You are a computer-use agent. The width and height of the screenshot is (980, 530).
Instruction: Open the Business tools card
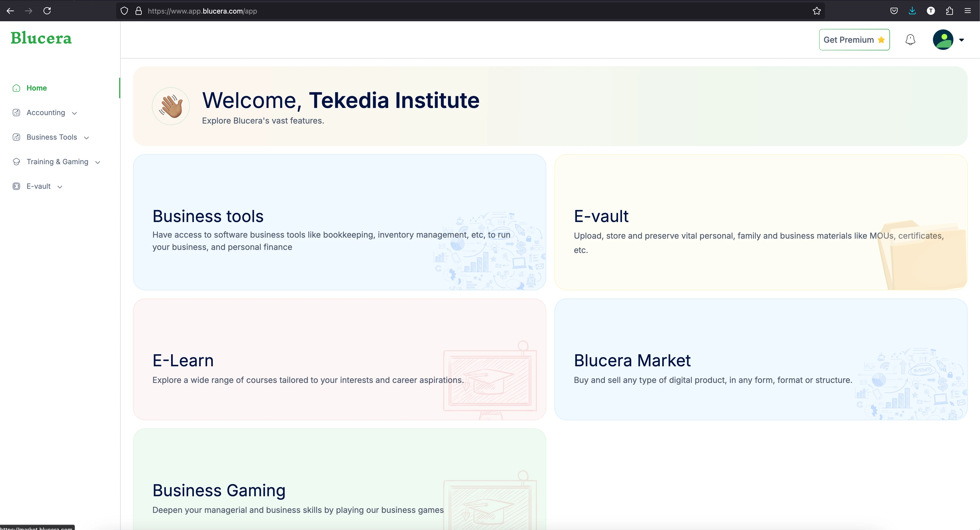point(339,222)
